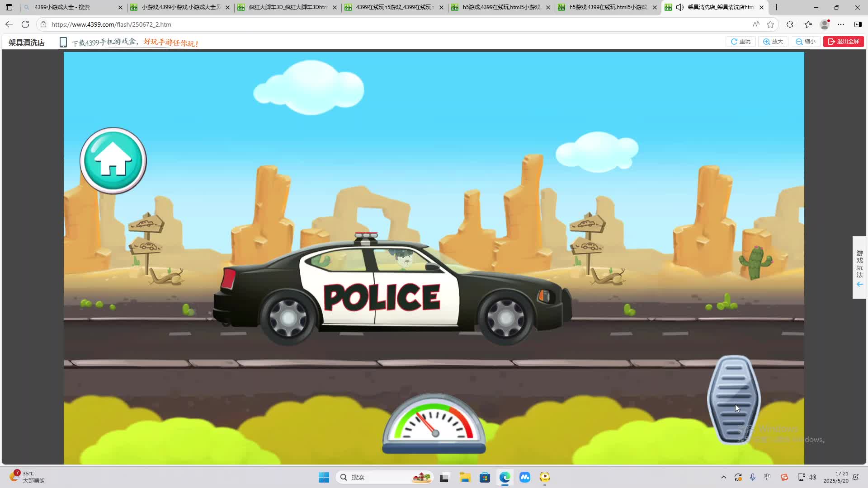Image resolution: width=868 pixels, height=488 pixels.
Task: Click the teal home button in game
Action: 113,161
